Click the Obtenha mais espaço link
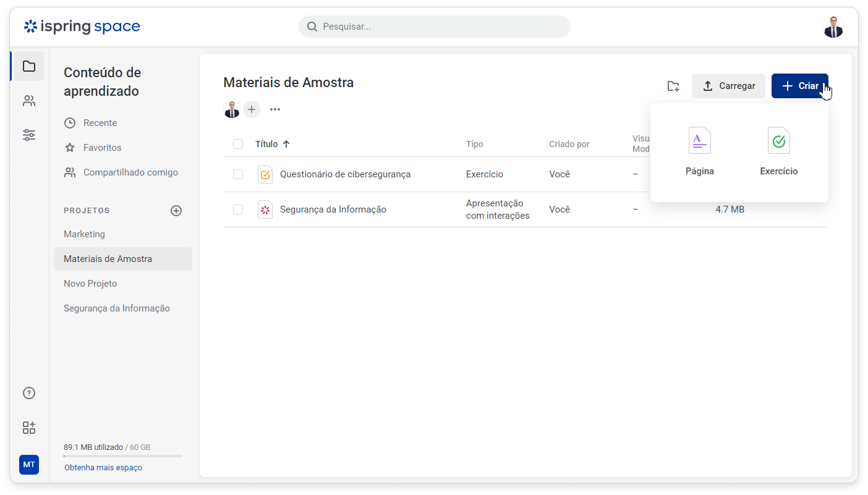Screen dimensions: 868x495 pos(103,468)
